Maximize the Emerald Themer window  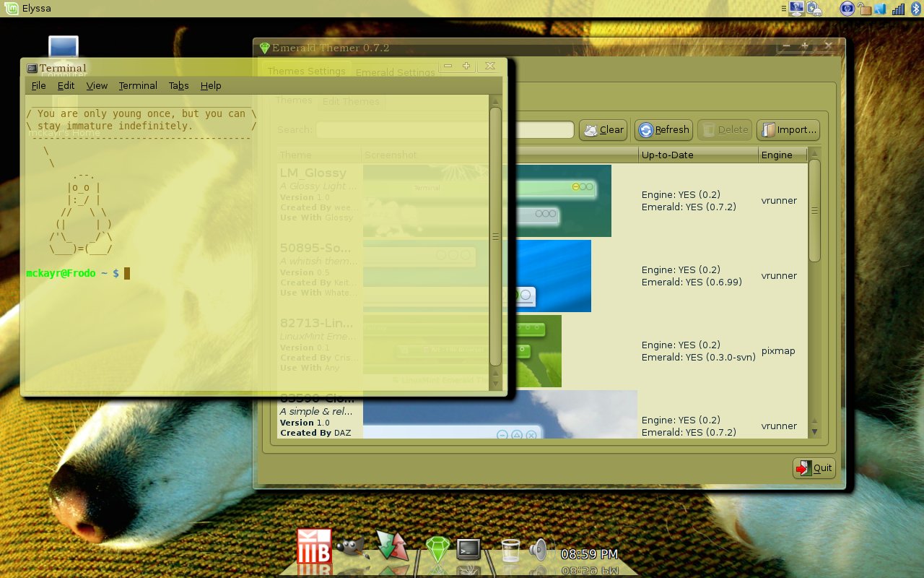click(x=805, y=46)
